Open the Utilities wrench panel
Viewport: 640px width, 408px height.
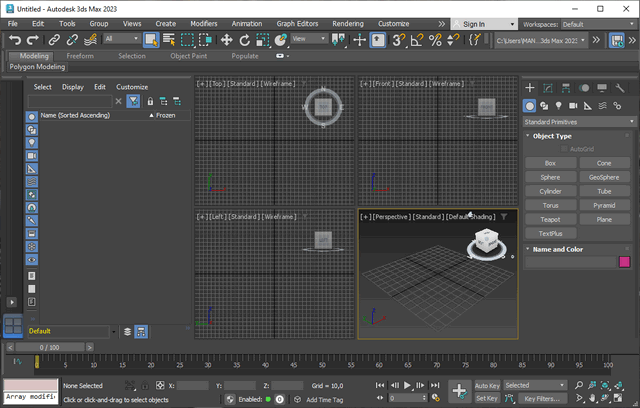[x=621, y=88]
